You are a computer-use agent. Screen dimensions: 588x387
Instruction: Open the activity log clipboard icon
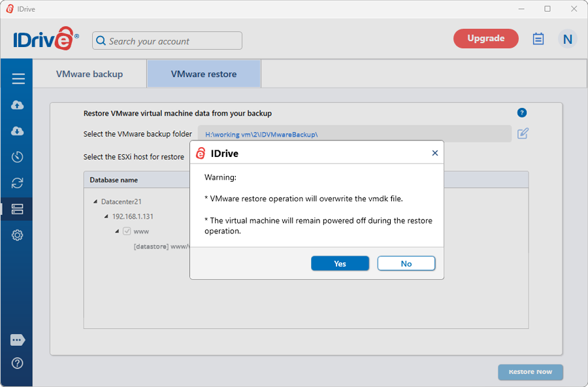coord(538,39)
